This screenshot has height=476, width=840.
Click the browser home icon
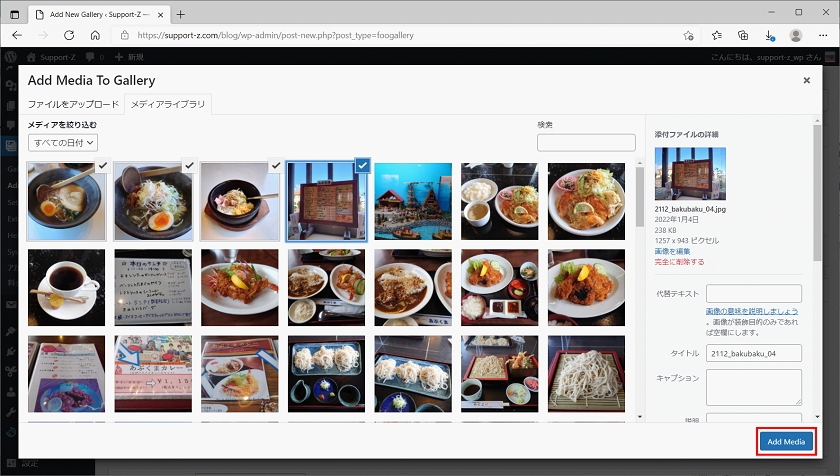pos(95,35)
